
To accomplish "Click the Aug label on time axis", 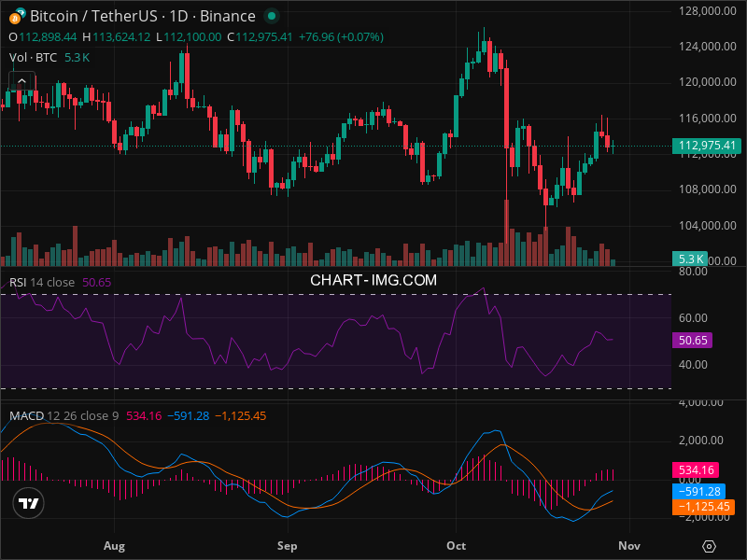I will (114, 545).
